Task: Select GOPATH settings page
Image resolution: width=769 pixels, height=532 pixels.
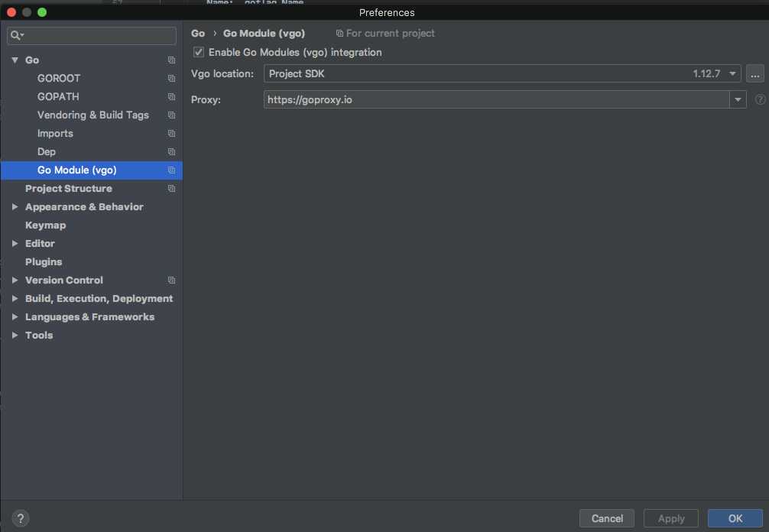Action: click(x=58, y=96)
